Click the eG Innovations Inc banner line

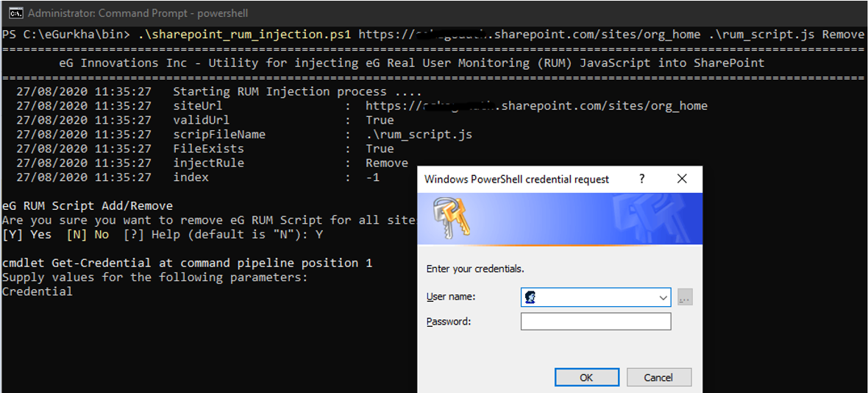411,63
